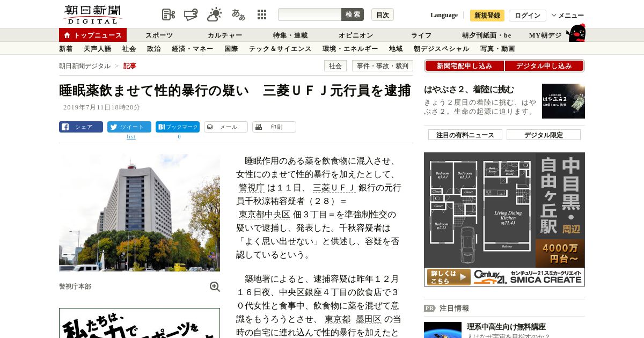Click the police headquarters photo
This screenshot has width=644, height=338.
140,212
